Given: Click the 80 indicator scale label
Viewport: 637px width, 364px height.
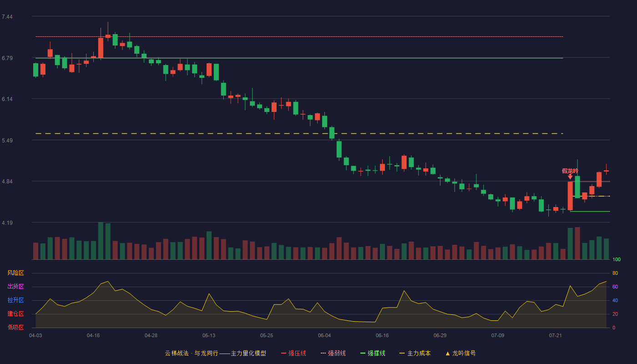Looking at the screenshot, I should 615,273.
